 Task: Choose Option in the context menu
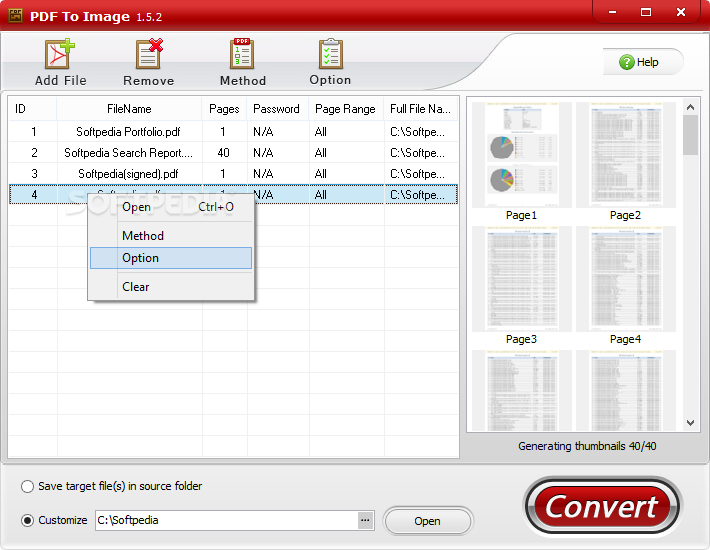(x=171, y=258)
